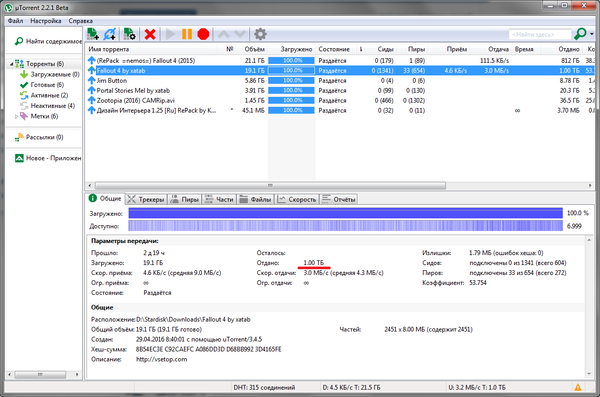
Task: Select the Jim Button torrent row
Action: pyautogui.click(x=341, y=80)
